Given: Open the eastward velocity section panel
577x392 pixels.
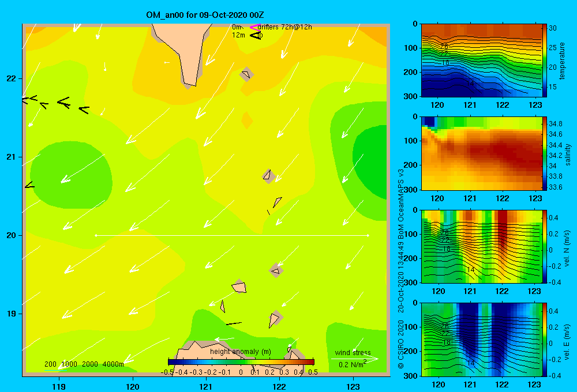Looking at the screenshot, I should 481,340.
